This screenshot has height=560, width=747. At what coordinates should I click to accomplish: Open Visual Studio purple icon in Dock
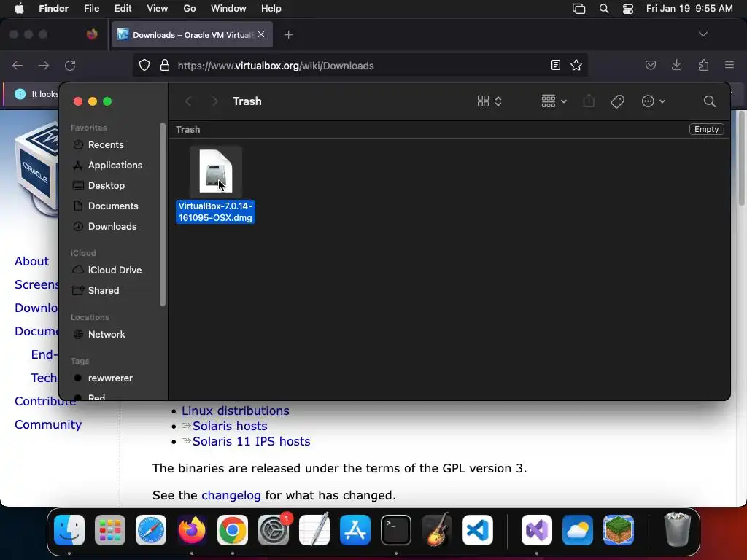(537, 530)
